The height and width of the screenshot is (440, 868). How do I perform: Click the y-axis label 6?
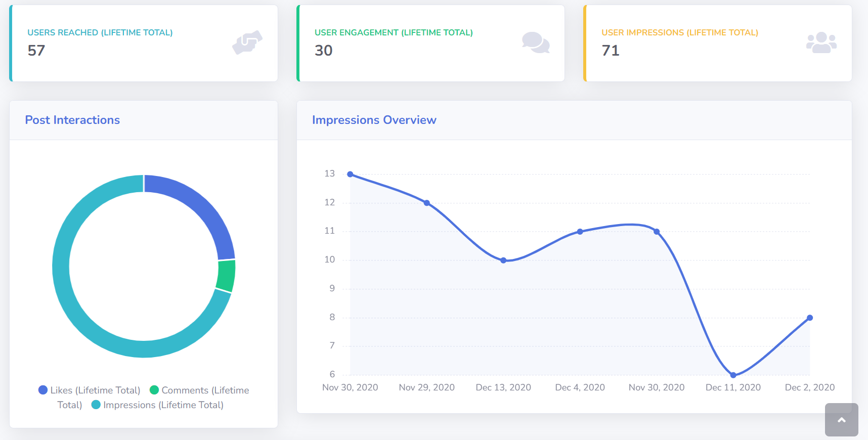332,374
